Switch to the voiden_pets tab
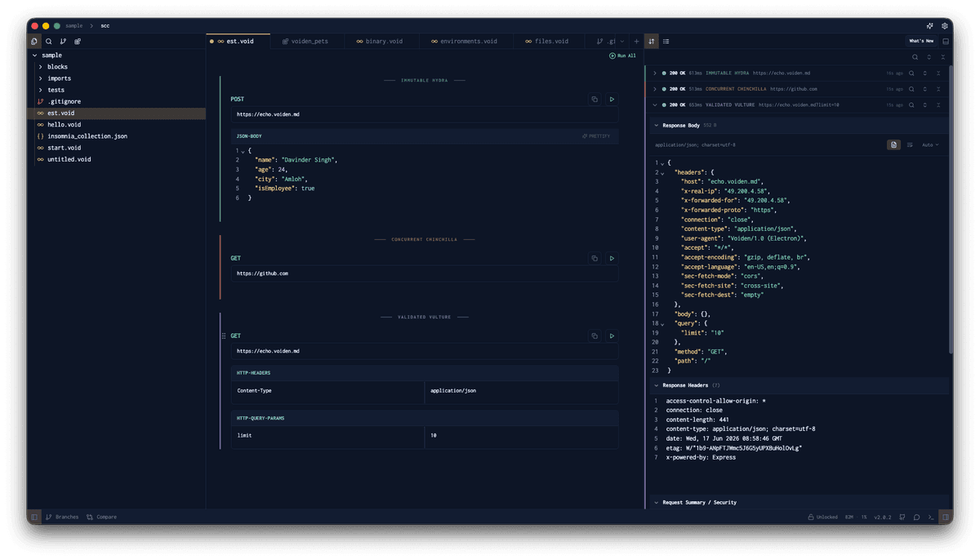This screenshot has width=980, height=560. tap(305, 41)
